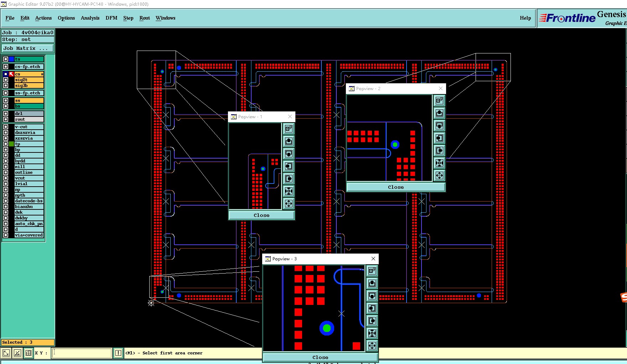
Task: Click pan right icon in Popview 3
Action: click(372, 321)
